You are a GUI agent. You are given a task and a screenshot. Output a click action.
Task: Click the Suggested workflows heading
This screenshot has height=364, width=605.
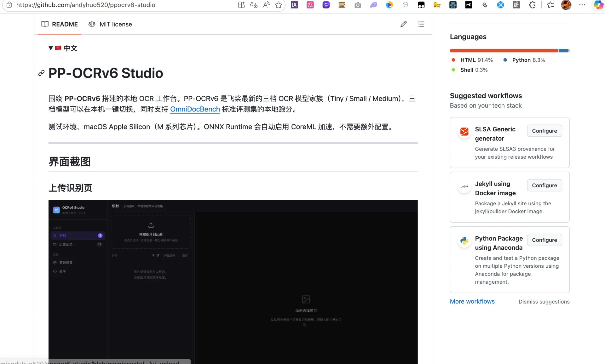[486, 96]
